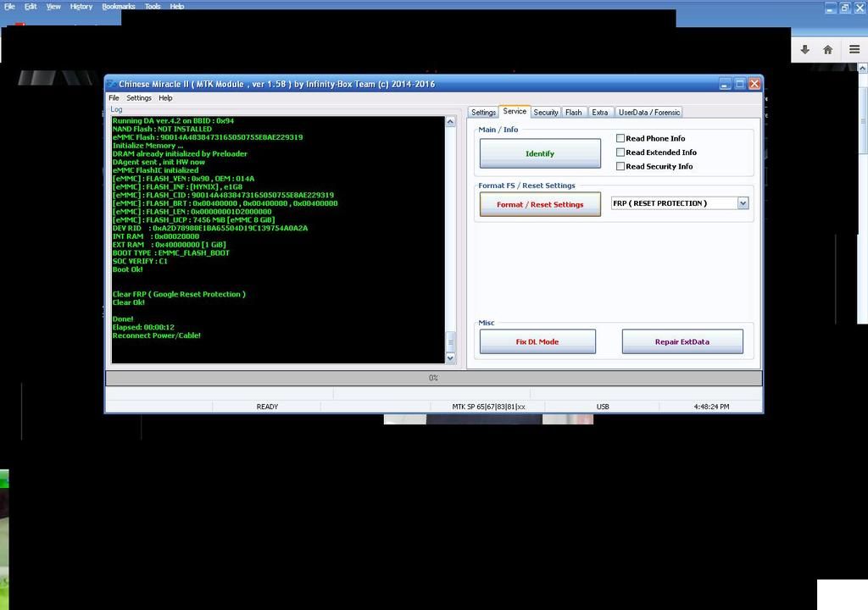This screenshot has height=610, width=868.
Task: Open the browser History menu
Action: point(81,6)
